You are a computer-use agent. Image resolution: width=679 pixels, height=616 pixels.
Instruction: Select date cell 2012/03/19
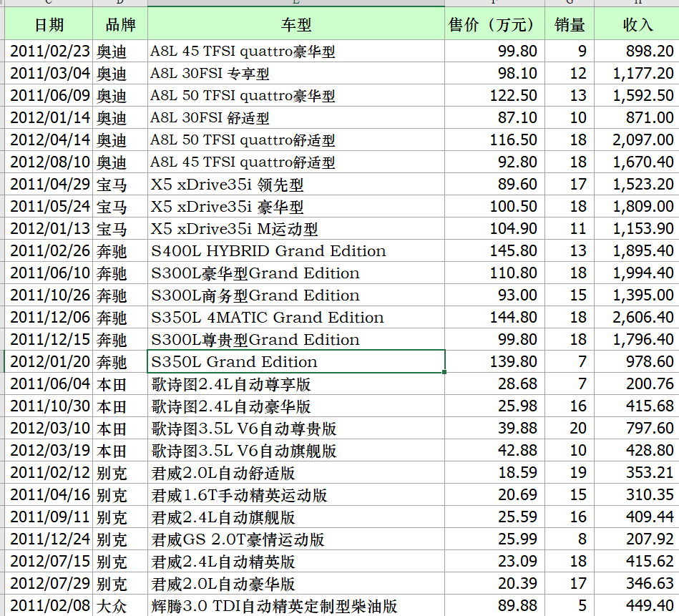click(49, 450)
